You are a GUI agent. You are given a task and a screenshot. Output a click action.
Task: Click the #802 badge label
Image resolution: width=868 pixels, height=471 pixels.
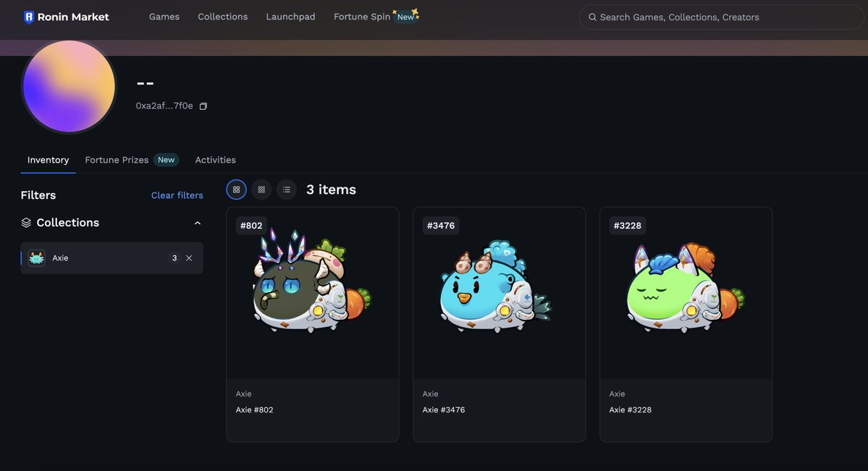tap(251, 226)
